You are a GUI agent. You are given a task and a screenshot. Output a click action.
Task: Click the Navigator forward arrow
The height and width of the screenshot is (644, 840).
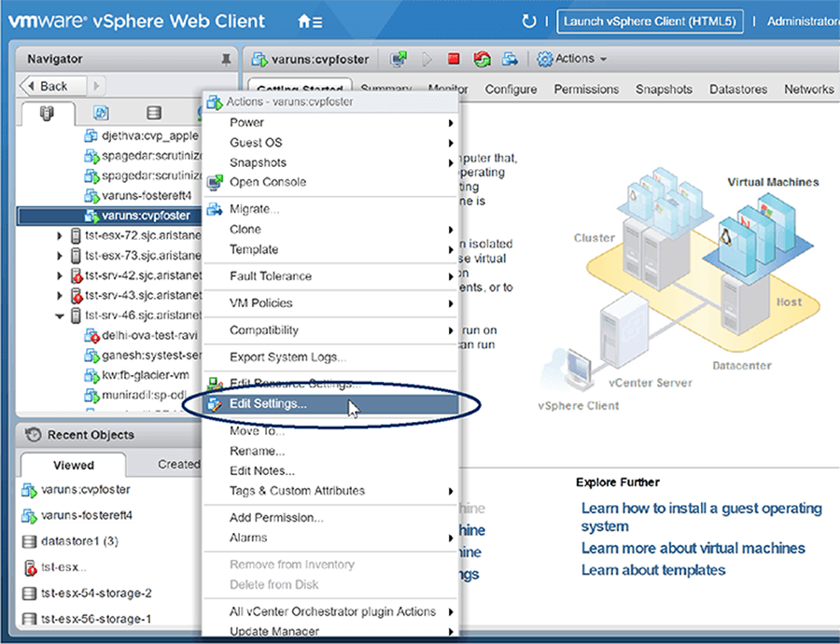click(x=96, y=86)
